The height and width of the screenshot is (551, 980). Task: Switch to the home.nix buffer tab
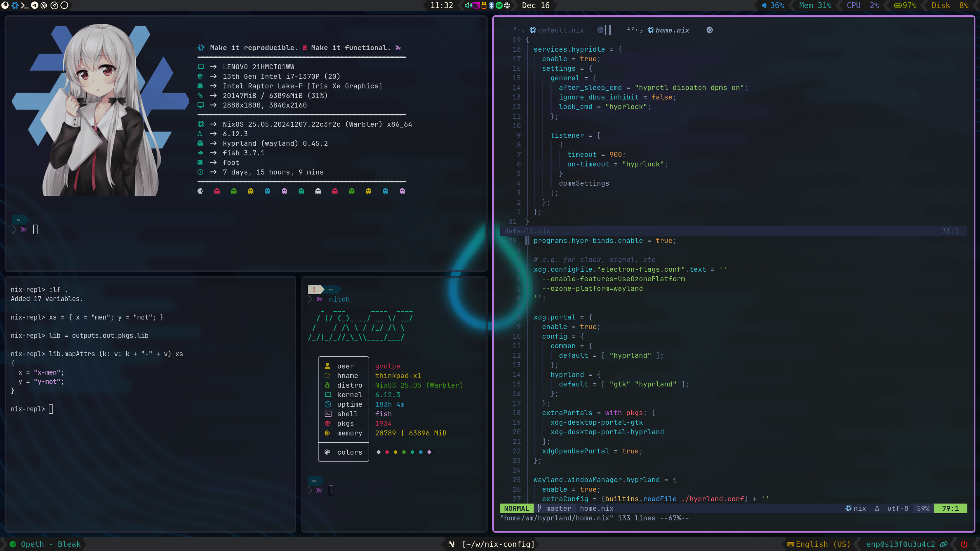click(672, 30)
